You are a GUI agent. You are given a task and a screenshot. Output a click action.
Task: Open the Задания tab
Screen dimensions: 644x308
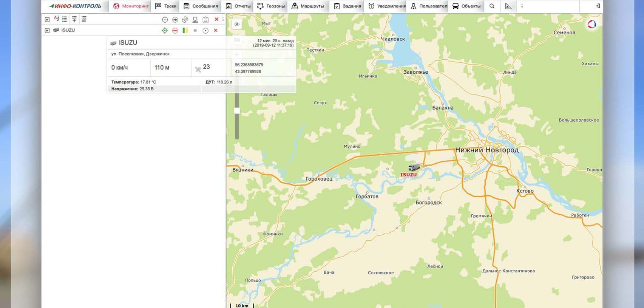tap(347, 6)
